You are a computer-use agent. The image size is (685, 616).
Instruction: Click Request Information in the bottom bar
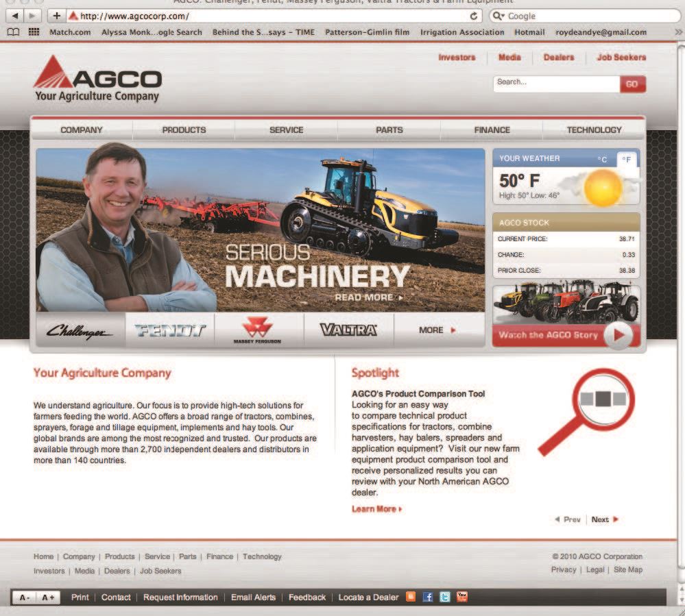point(180,597)
